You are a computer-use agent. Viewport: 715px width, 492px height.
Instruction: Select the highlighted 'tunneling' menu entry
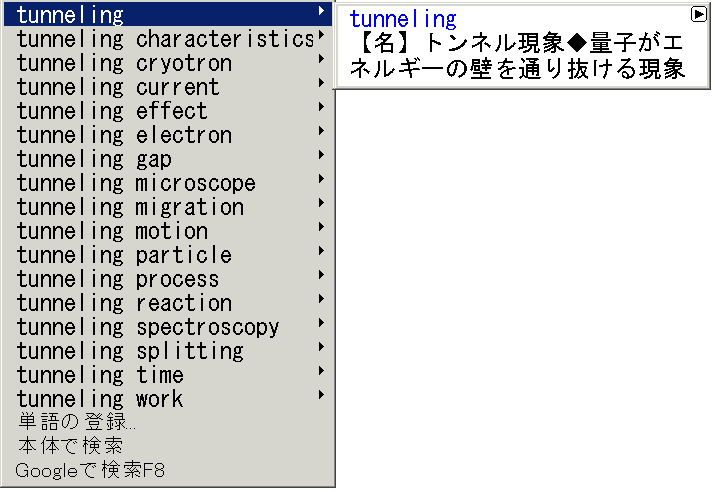coord(168,15)
